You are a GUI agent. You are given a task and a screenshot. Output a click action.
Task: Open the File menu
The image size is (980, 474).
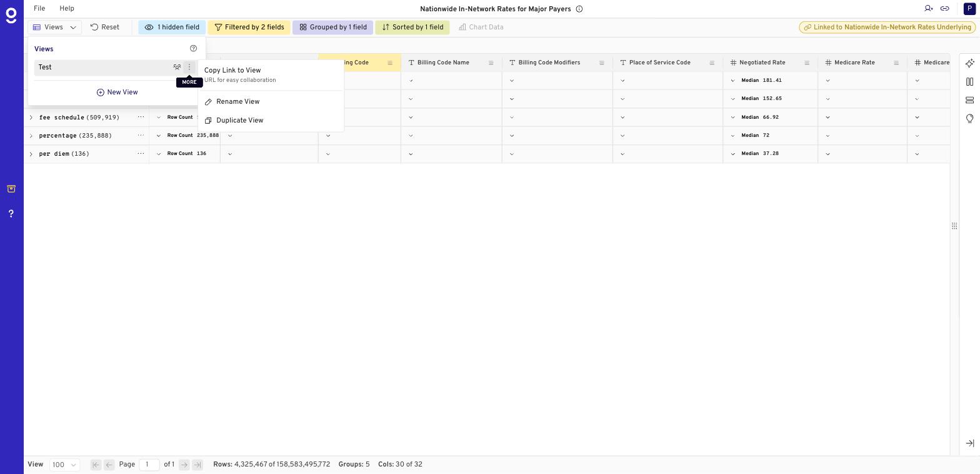[x=39, y=9]
